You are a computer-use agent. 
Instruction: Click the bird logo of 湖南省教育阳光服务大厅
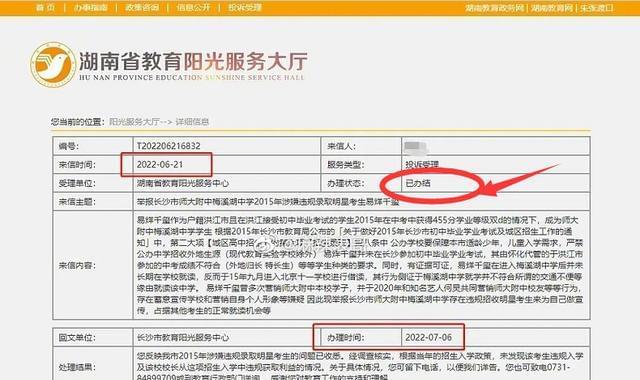(x=53, y=64)
